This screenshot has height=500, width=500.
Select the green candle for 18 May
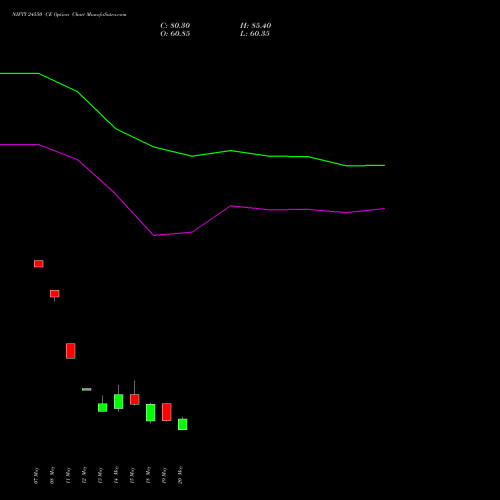coord(151,413)
